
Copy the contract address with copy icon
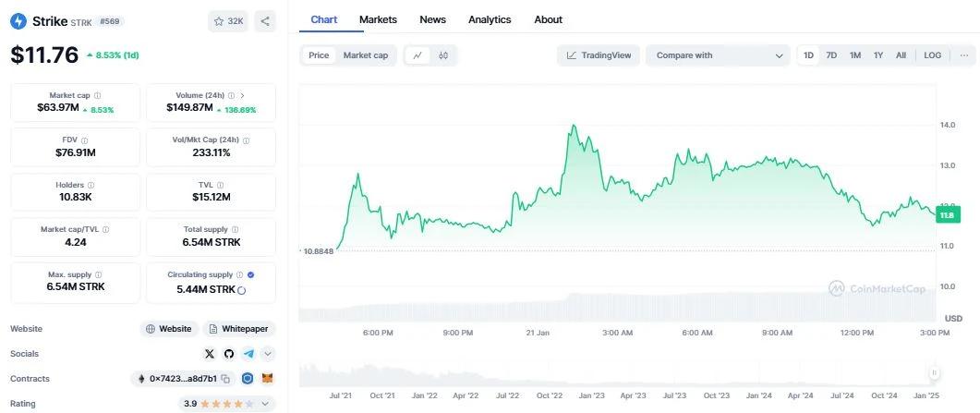coord(225,379)
